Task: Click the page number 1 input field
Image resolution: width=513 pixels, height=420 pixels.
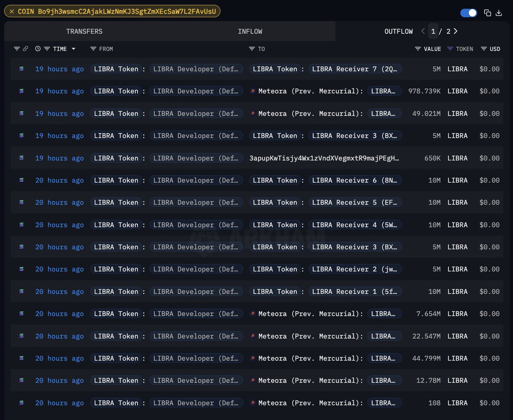Action: tap(433, 31)
